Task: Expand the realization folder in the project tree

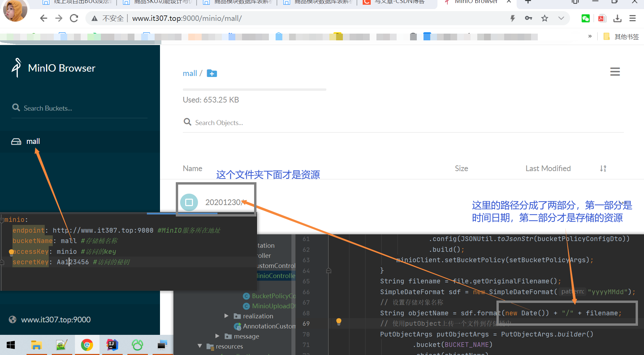Action: (226, 316)
